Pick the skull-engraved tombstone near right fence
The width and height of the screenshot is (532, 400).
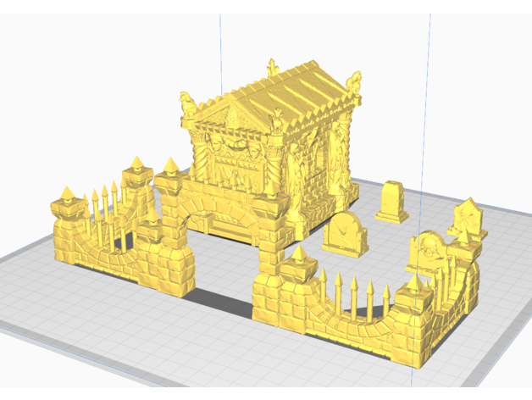(x=425, y=250)
